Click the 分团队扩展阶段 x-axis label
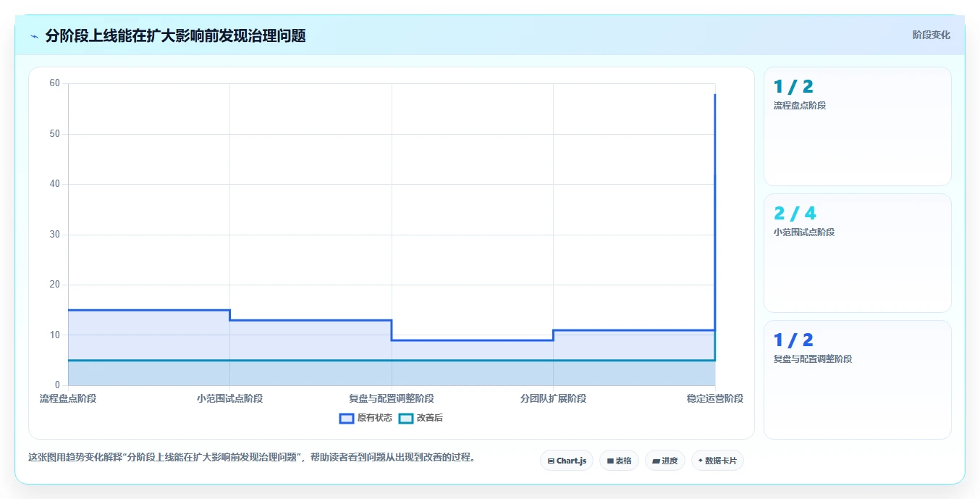Screen dimensions: 980x499 pos(553,398)
